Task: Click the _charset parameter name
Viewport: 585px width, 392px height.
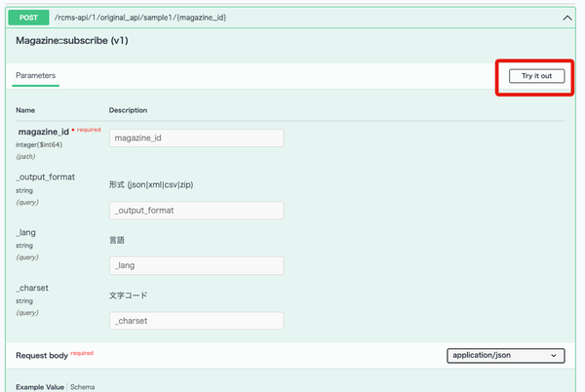Action: tap(32, 288)
